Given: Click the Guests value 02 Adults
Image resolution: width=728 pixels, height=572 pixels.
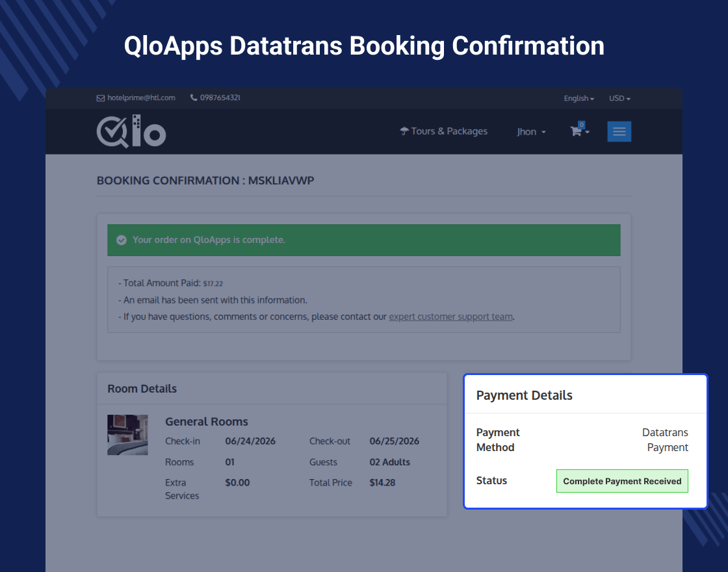Looking at the screenshot, I should pos(389,462).
